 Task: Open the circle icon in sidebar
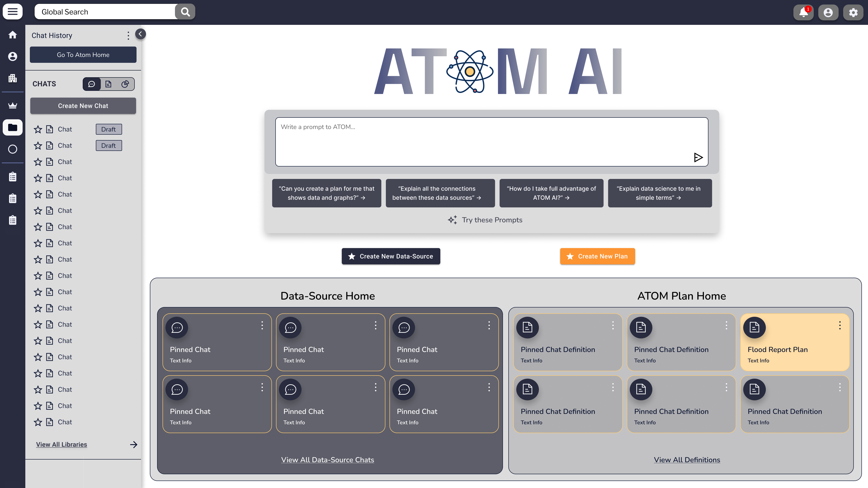(12, 149)
